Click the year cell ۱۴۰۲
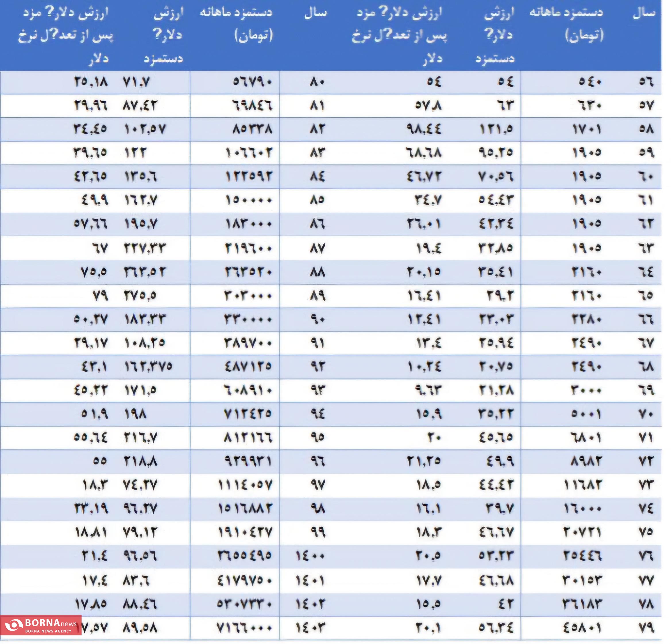Screen dimensions: 672x644 coord(310,604)
